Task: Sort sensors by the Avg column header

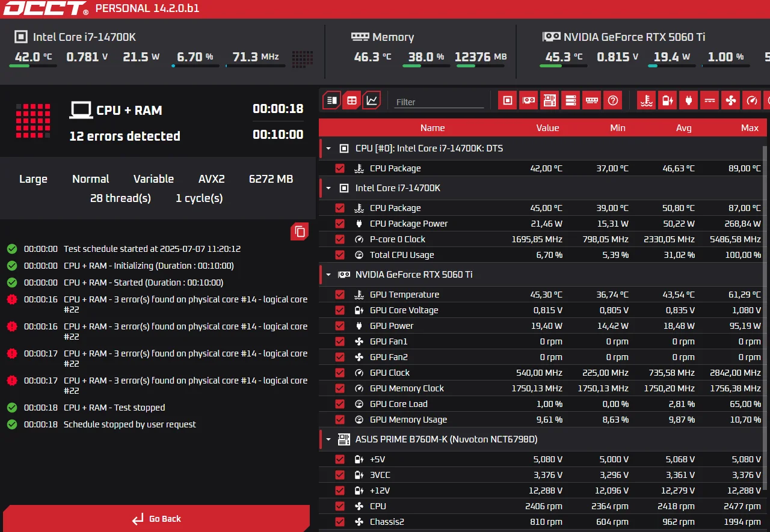Action: pyautogui.click(x=684, y=127)
